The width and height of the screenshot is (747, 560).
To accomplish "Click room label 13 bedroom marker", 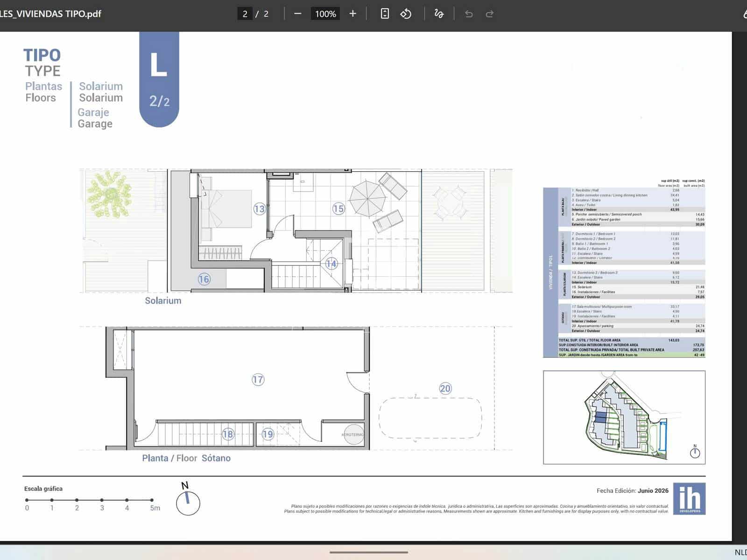I will (x=260, y=209).
